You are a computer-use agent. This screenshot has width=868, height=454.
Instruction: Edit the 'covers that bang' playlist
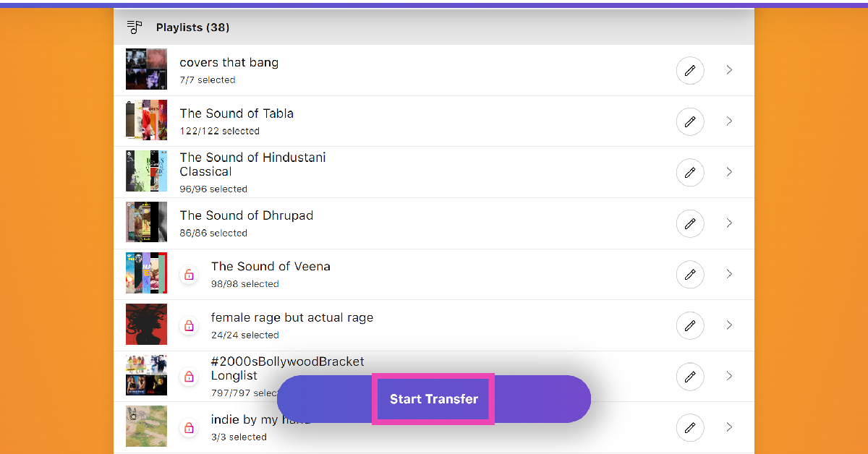click(689, 70)
